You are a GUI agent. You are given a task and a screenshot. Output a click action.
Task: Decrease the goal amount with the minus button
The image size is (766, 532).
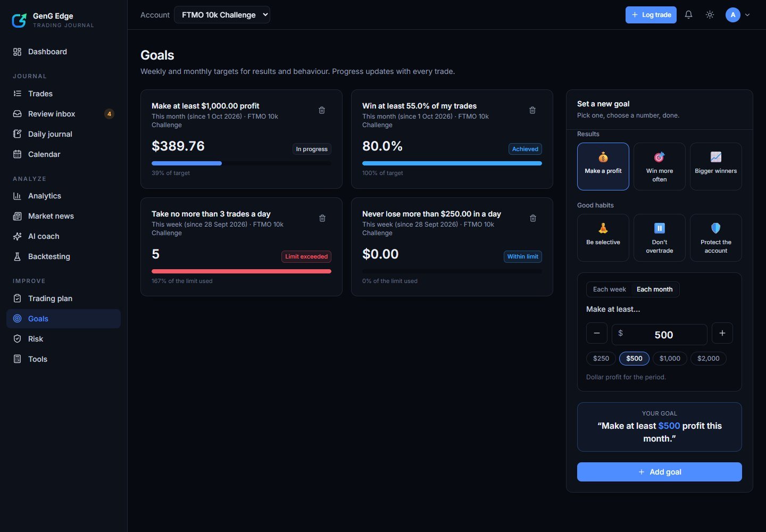[x=597, y=333]
